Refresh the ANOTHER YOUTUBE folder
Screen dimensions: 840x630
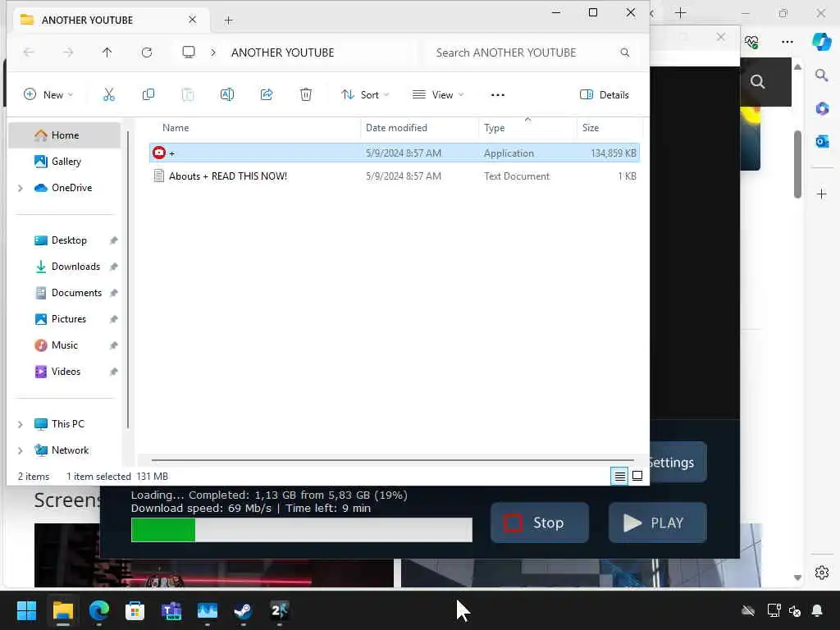(147, 52)
